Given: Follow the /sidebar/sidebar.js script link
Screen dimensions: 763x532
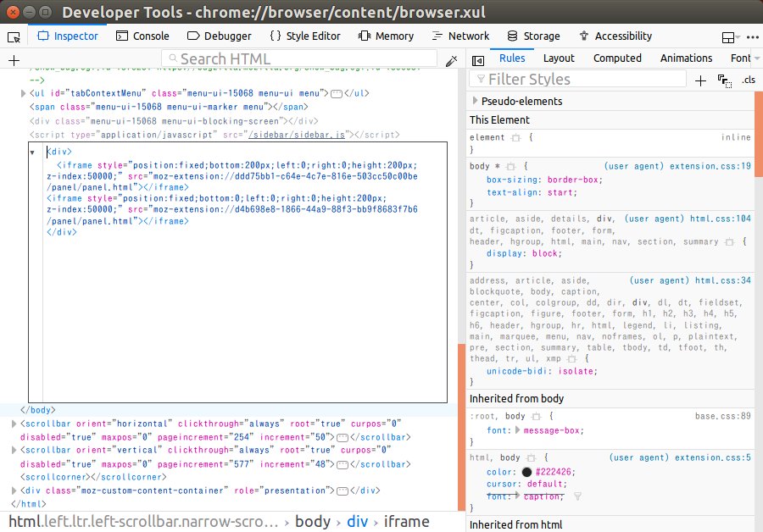Looking at the screenshot, I should coord(297,135).
